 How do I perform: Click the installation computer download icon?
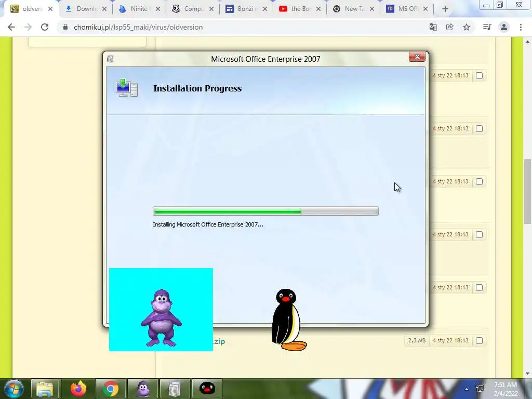click(126, 88)
